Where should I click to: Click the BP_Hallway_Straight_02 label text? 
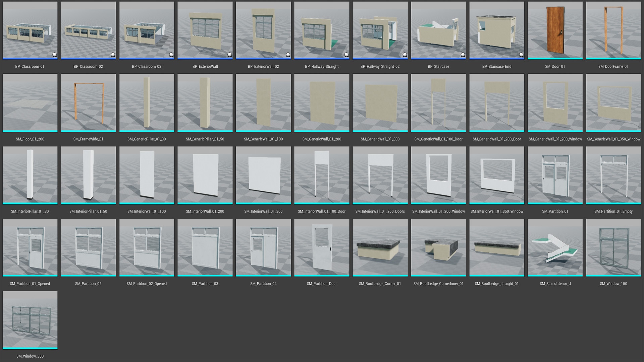pos(380,66)
